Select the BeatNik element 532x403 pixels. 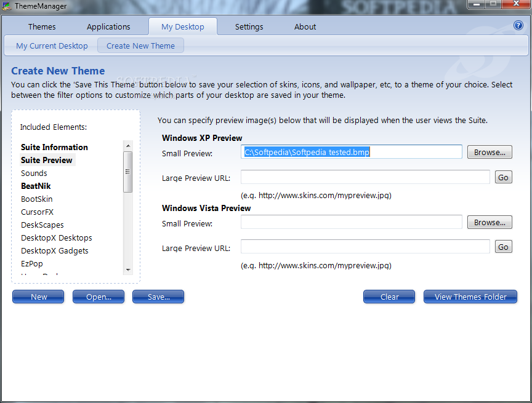click(x=36, y=186)
